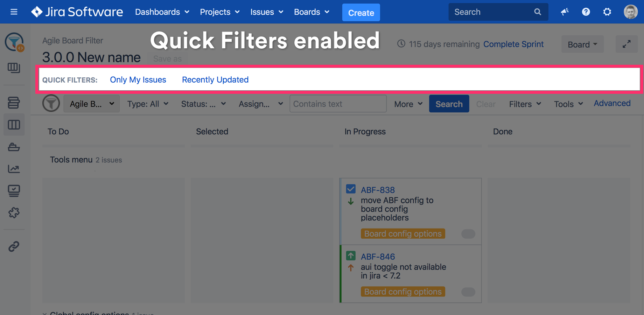Click the Agile Board Filter funnel logo
Screen dimensions: 644x315
tap(14, 42)
